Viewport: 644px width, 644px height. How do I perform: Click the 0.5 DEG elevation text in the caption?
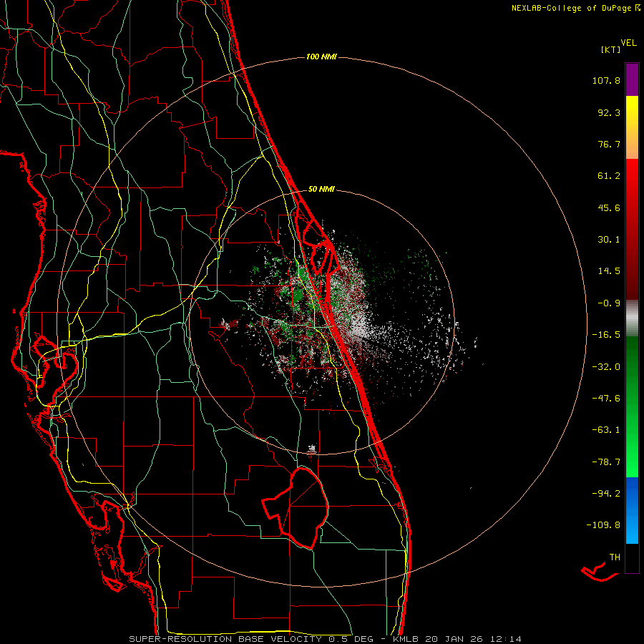point(351,639)
